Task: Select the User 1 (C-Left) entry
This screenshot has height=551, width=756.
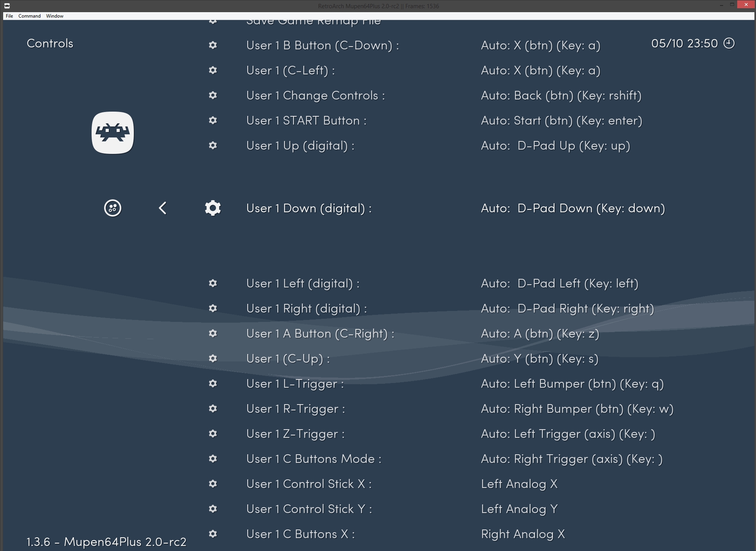Action: point(291,71)
